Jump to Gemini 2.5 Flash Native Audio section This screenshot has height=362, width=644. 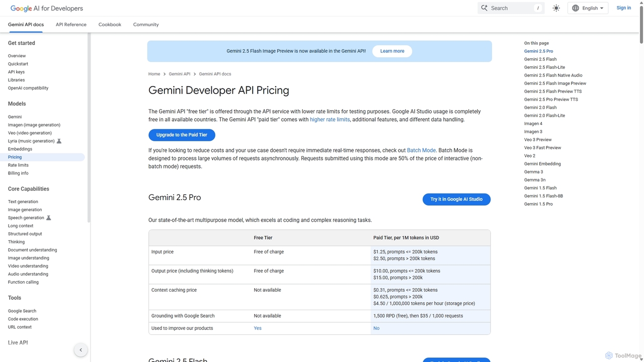(553, 75)
